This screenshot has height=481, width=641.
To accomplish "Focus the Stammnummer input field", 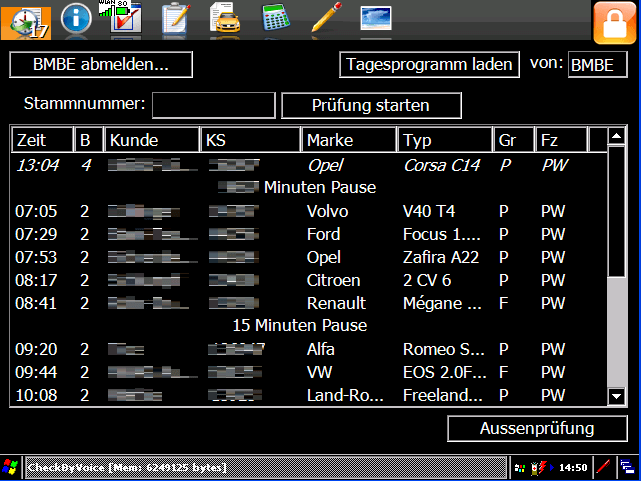I will 213,105.
